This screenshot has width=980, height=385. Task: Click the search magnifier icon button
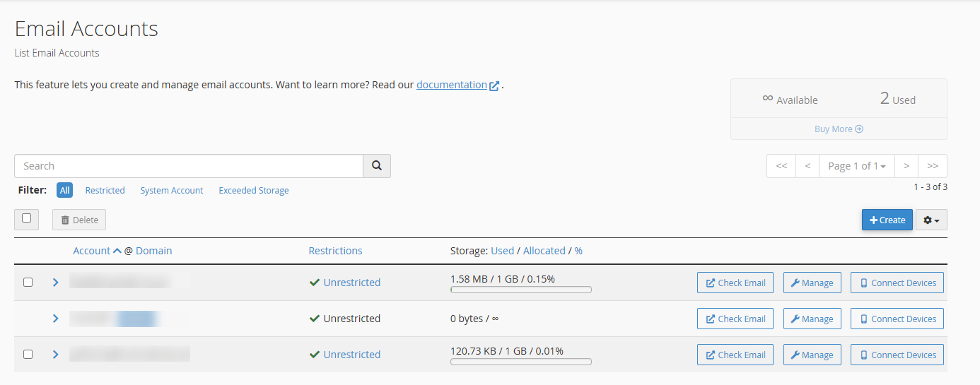(377, 166)
